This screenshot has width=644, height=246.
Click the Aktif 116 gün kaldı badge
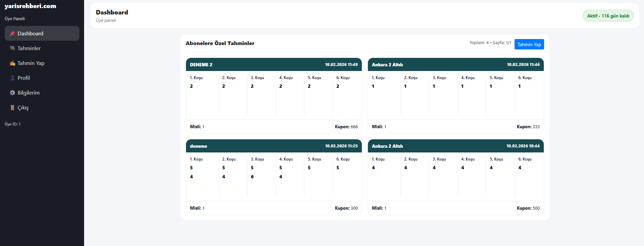(608, 16)
